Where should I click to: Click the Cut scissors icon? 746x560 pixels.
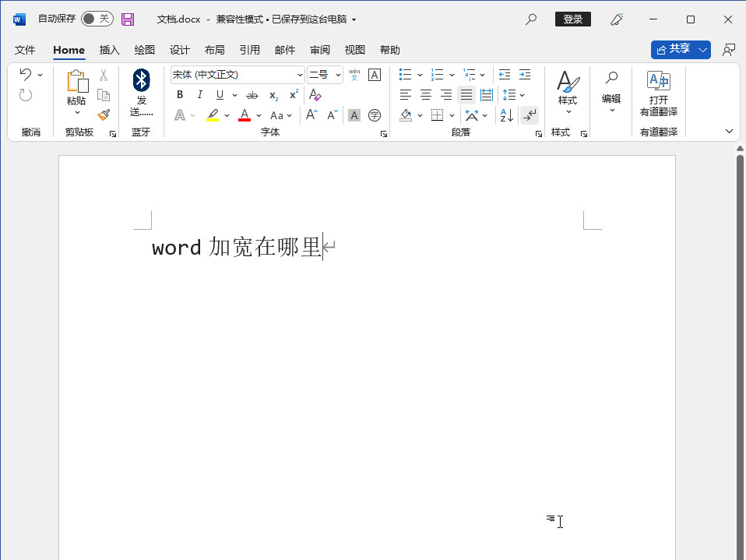(104, 75)
